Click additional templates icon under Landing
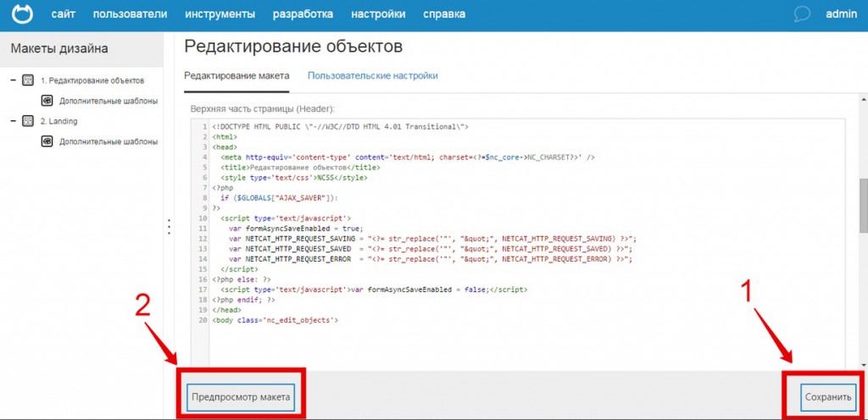Image resolution: width=868 pixels, height=420 pixels. 47,141
